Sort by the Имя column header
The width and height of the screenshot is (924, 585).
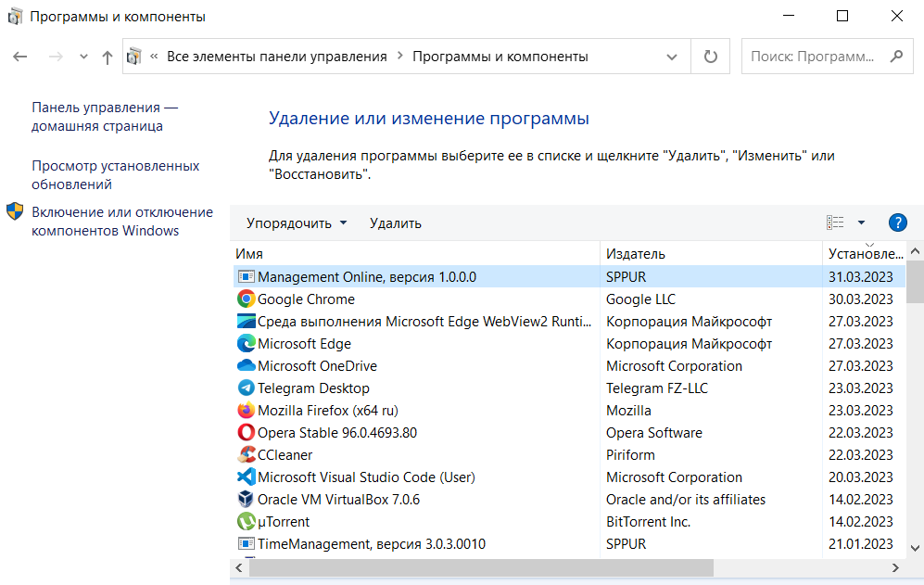pyautogui.click(x=415, y=254)
